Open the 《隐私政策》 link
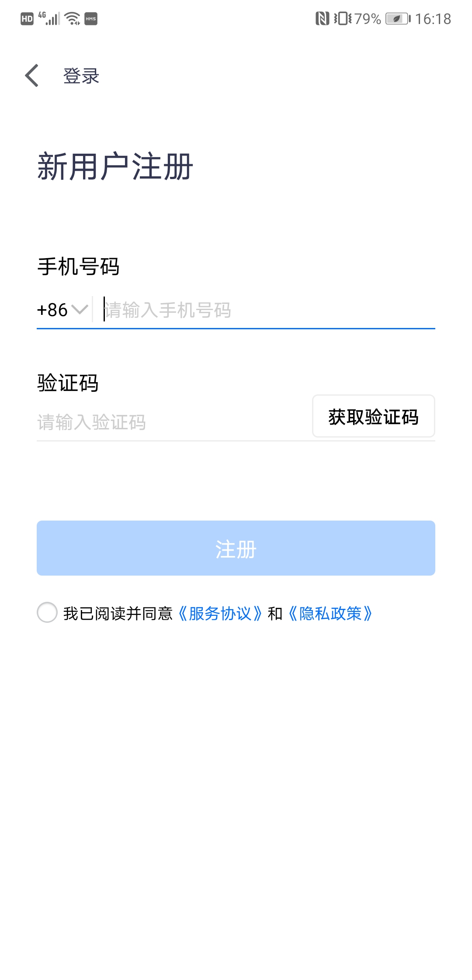The image size is (472, 980). coord(330,614)
